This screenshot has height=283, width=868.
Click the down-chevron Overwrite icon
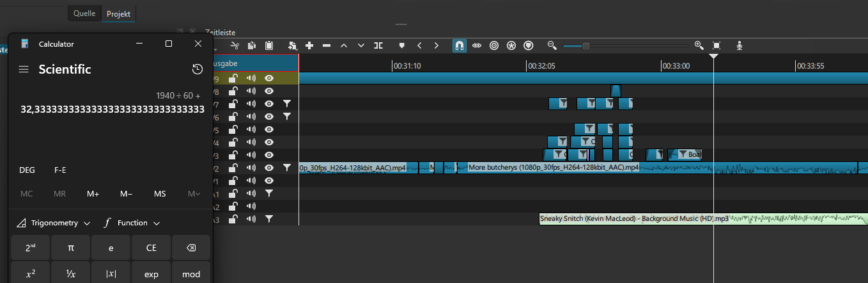pos(361,45)
